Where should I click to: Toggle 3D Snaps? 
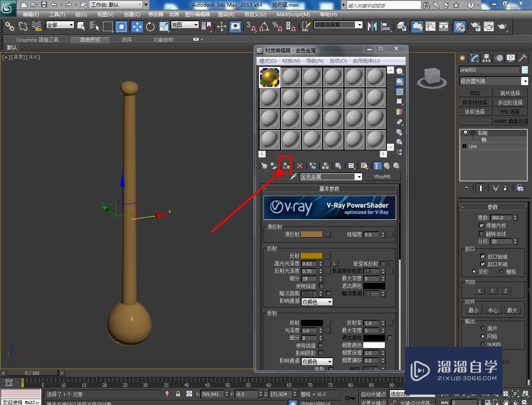(x=251, y=26)
